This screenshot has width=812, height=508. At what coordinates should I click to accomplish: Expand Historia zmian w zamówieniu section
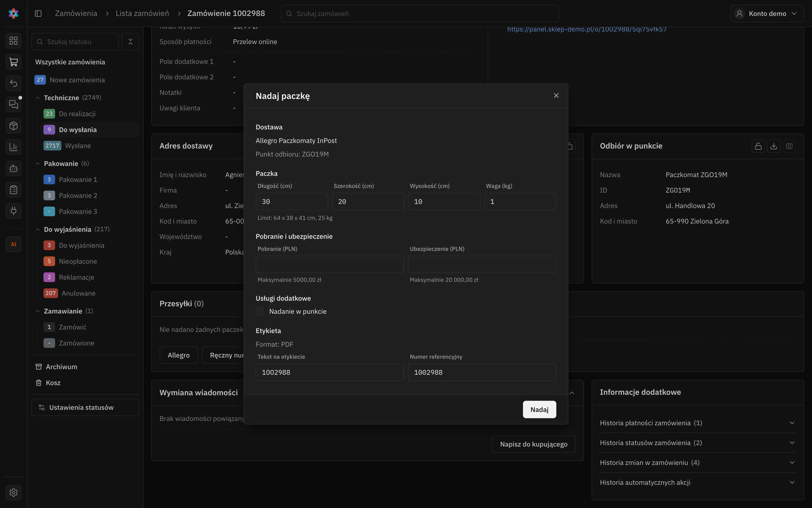pyautogui.click(x=698, y=463)
